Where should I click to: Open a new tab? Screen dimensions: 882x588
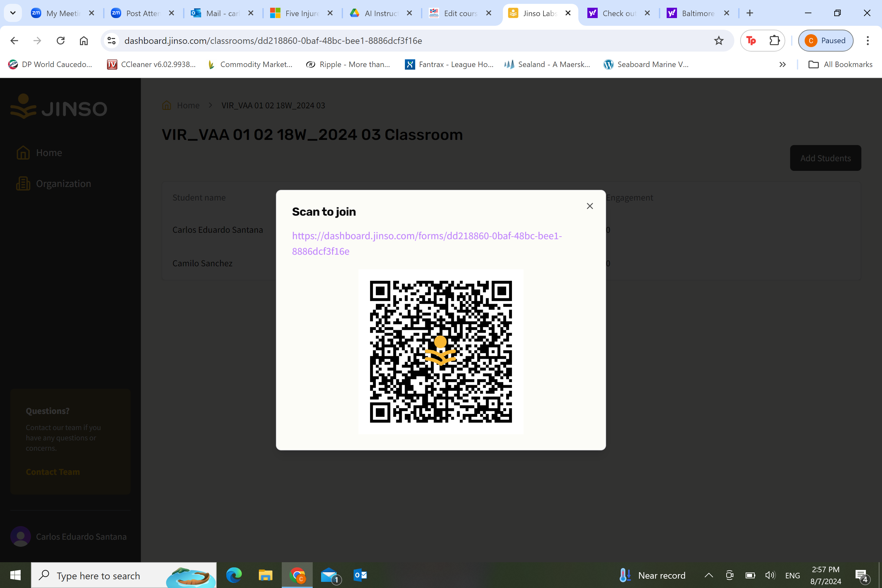coord(750,13)
